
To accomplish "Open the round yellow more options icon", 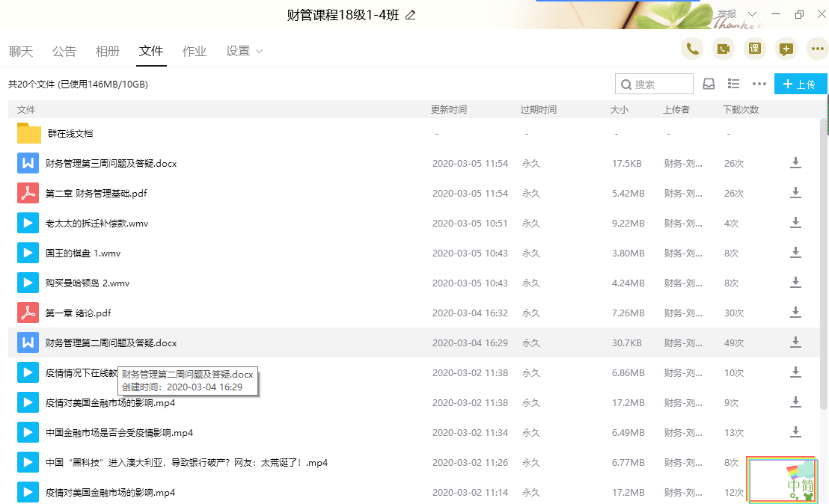I will click(817, 49).
